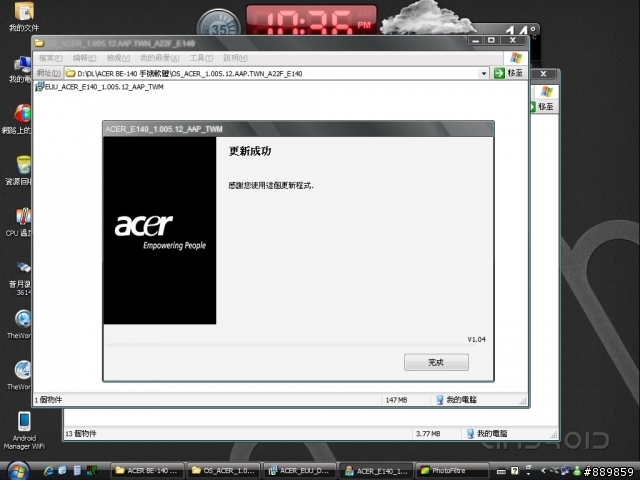Open the 我的文件 desktop icon
The image size is (640, 480).
[24, 16]
